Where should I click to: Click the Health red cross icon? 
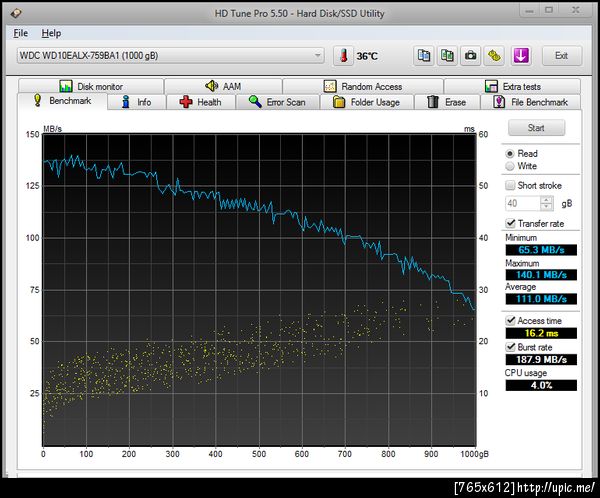186,102
